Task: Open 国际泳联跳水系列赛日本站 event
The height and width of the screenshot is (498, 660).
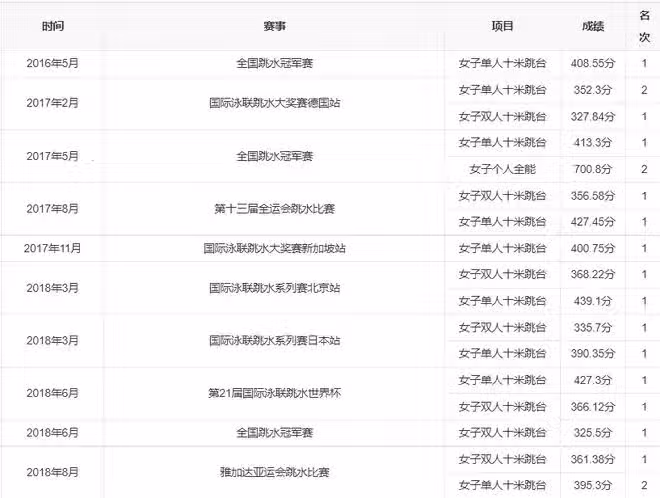Action: 275,341
